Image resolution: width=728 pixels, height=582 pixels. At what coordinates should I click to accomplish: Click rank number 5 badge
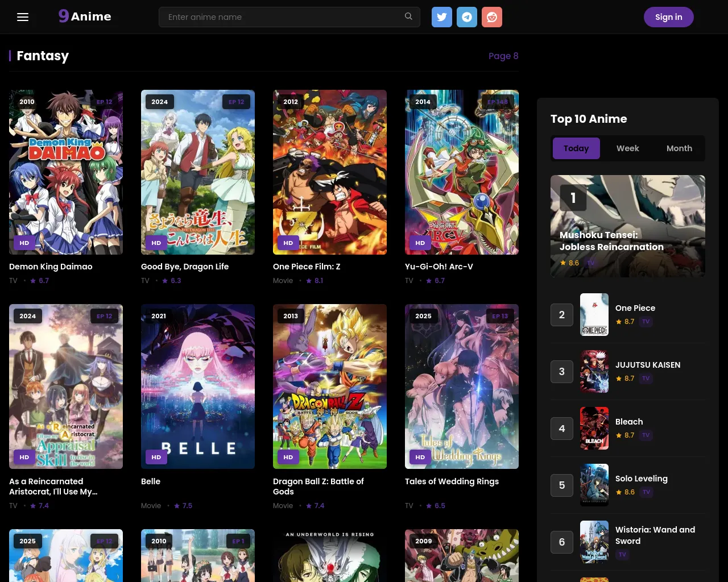(x=562, y=485)
